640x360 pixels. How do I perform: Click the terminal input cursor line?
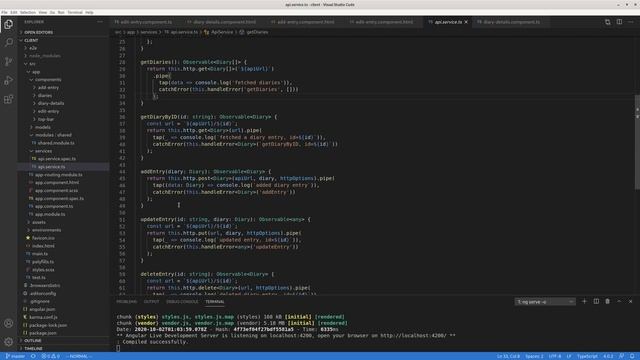(x=118, y=348)
